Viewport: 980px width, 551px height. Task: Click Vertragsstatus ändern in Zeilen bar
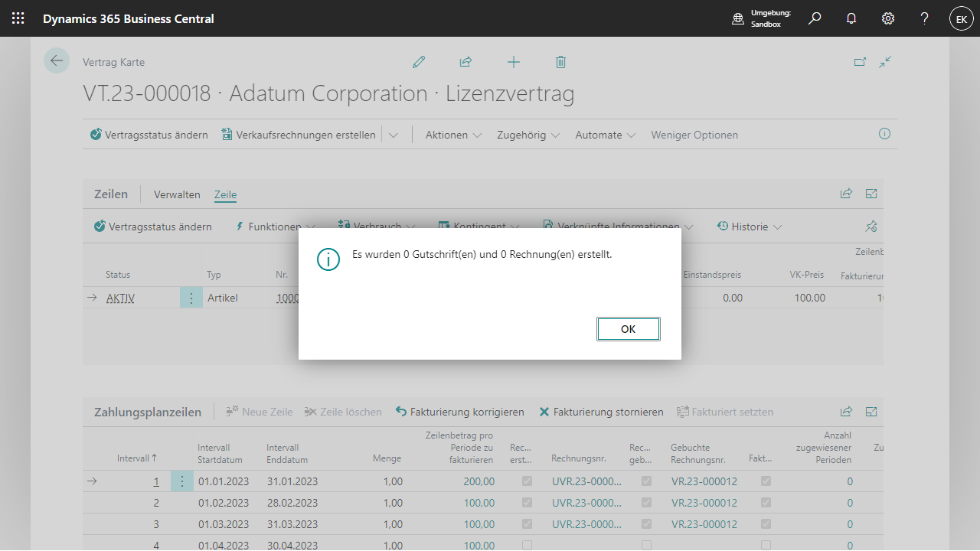click(153, 227)
